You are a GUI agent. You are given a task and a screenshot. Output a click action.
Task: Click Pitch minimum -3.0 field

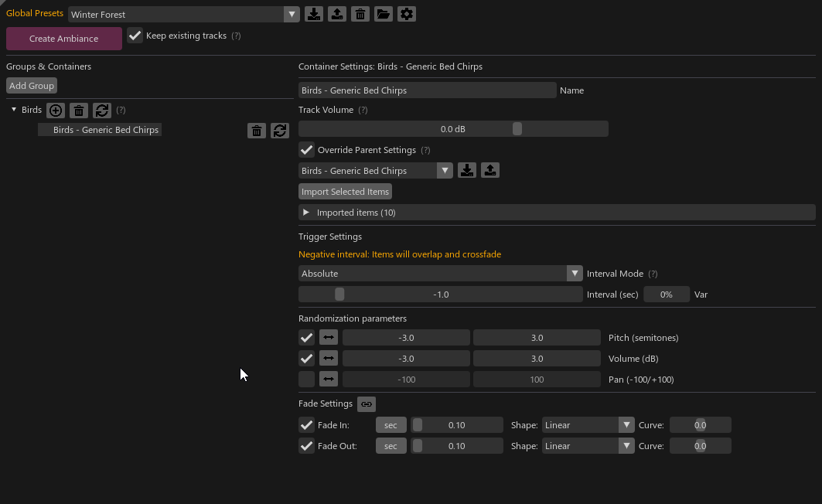point(406,337)
